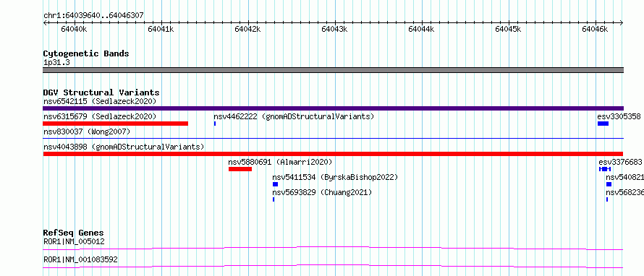Image resolution: width=644 pixels, height=276 pixels.
Task: Click the 64041k ruler tick label
Action: 161,29
